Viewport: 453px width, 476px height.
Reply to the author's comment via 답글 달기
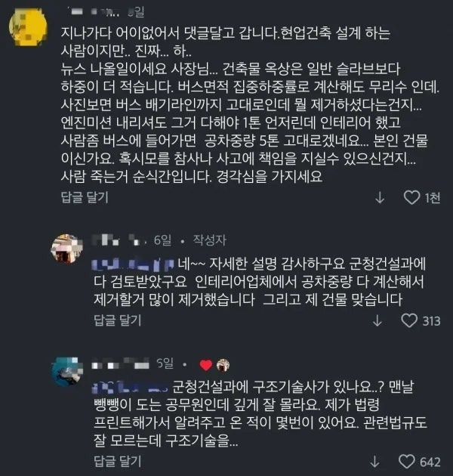[x=118, y=320]
